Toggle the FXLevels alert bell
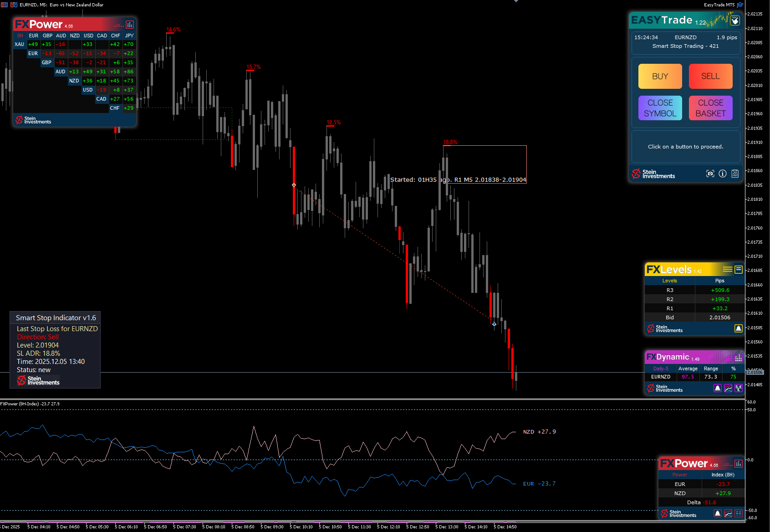The height and width of the screenshot is (532, 770). pyautogui.click(x=739, y=328)
